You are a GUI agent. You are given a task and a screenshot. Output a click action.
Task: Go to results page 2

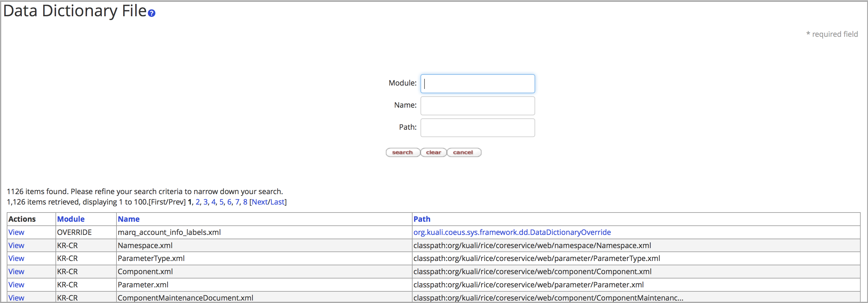click(197, 202)
